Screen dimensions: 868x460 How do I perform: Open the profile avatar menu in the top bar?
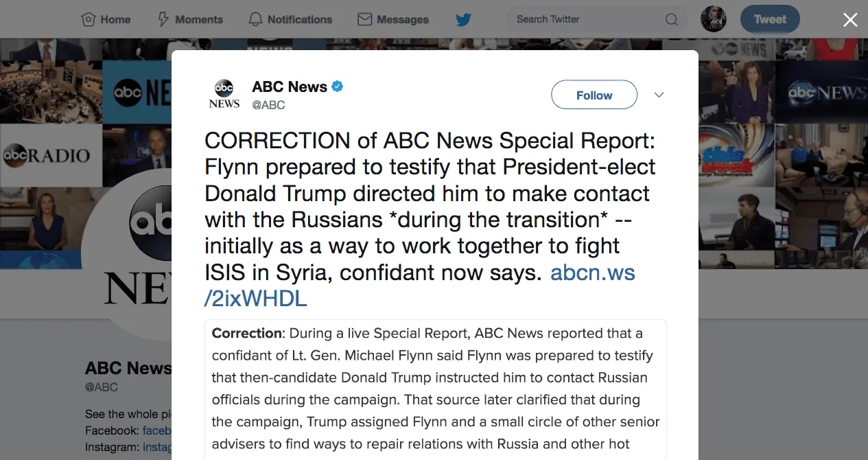click(x=714, y=19)
